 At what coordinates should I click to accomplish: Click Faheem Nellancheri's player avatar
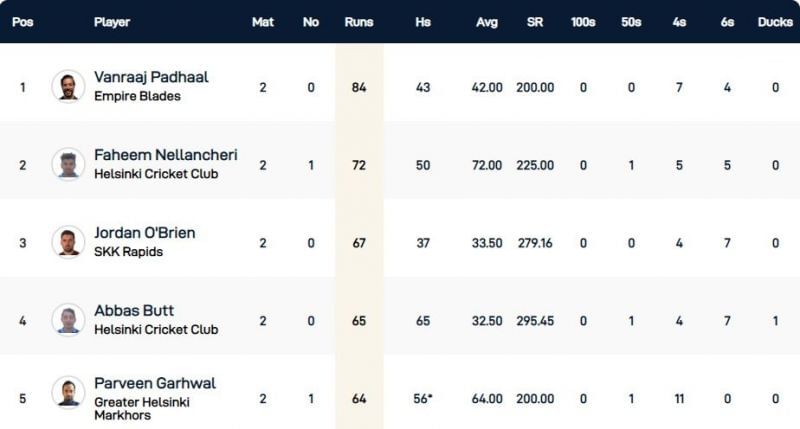(x=68, y=164)
